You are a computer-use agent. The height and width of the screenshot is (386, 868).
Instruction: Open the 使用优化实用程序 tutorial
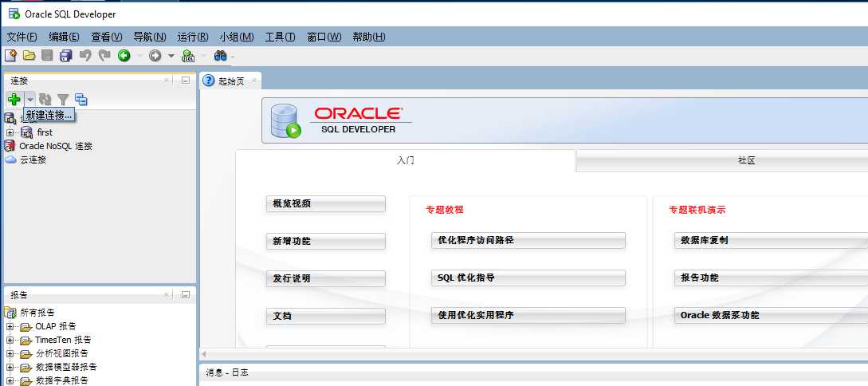pos(528,315)
